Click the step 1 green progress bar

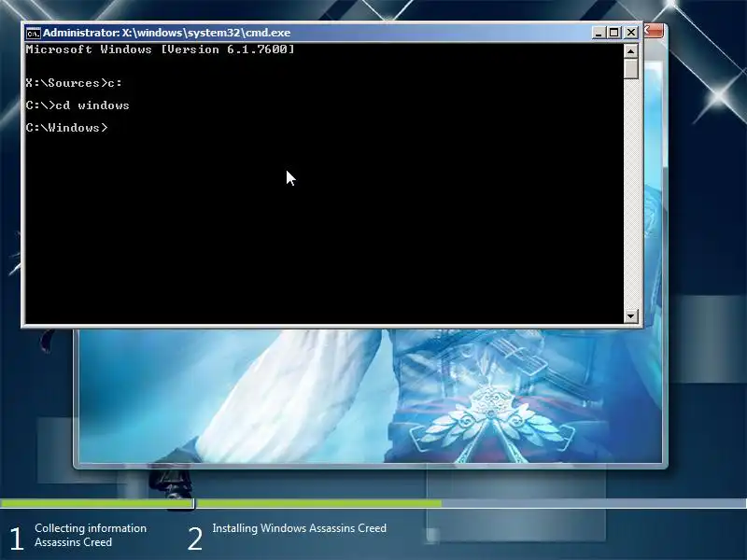(97, 503)
